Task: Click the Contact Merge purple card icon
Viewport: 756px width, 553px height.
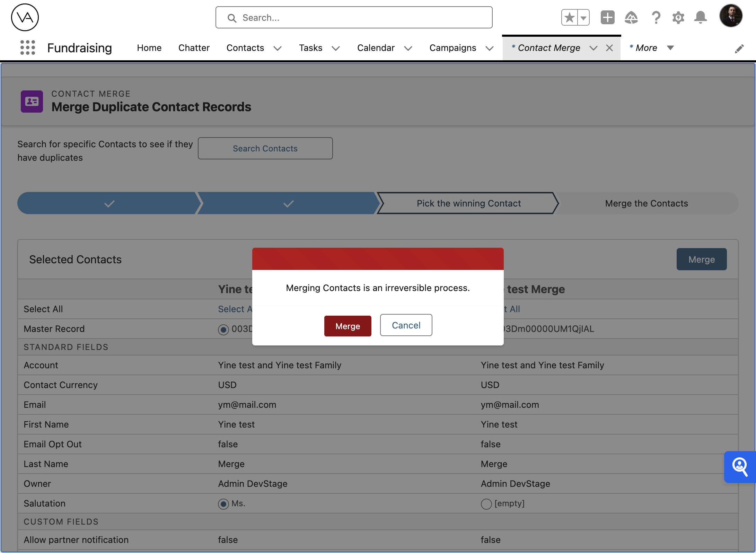Action: (x=32, y=102)
